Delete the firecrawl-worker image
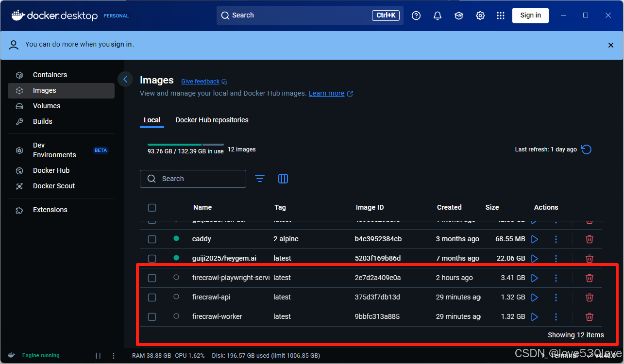The image size is (624, 364). pyautogui.click(x=589, y=317)
